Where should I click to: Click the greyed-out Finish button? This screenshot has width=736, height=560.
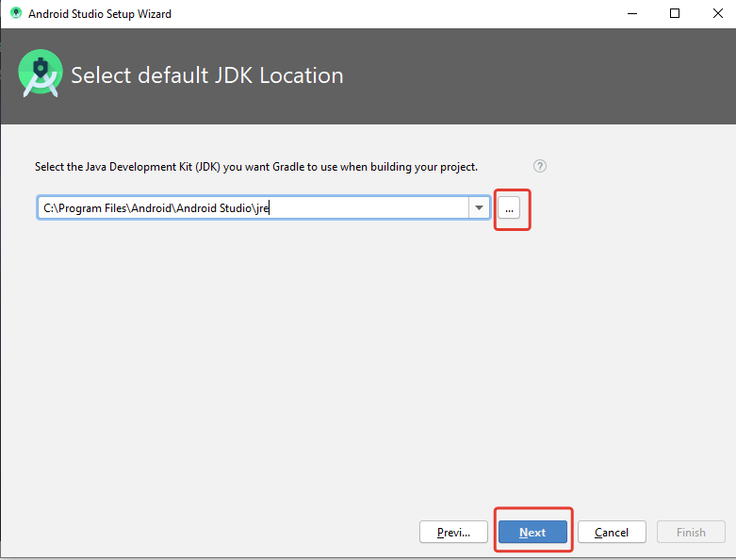pos(691,532)
